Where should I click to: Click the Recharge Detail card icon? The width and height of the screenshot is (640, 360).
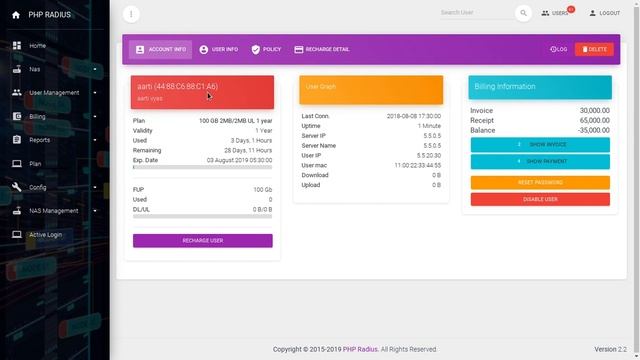coord(299,49)
